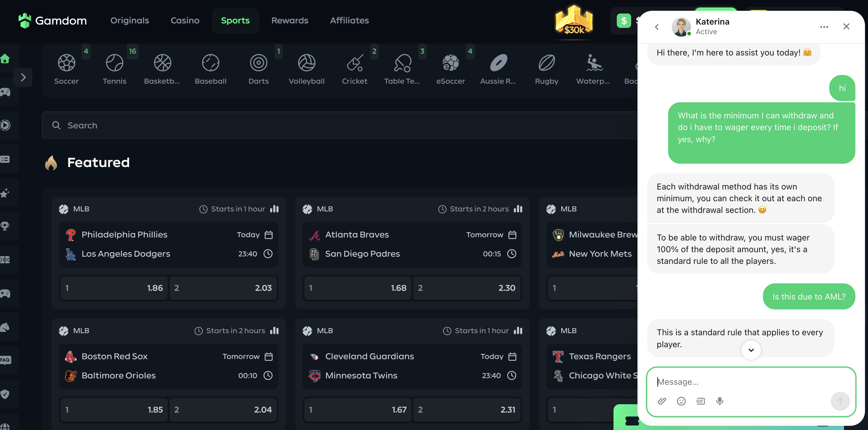Open Cleveland Guardians match details
Screen dimensions: 868x430
(412, 366)
